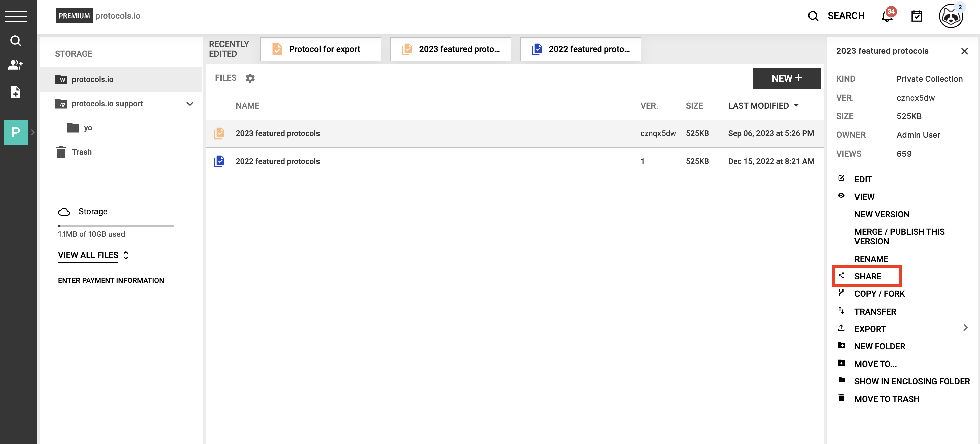Image resolution: width=980 pixels, height=444 pixels.
Task: Open the raccoon profile avatar
Action: coord(950,16)
